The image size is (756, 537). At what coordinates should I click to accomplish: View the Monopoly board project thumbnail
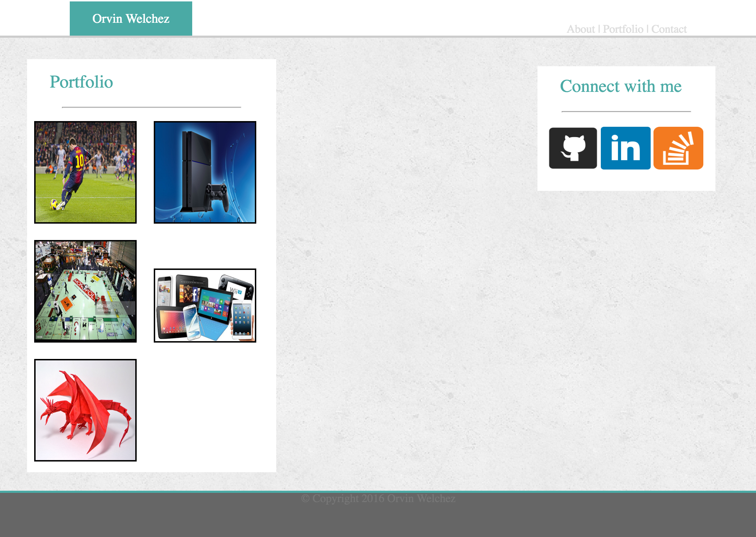tap(85, 291)
